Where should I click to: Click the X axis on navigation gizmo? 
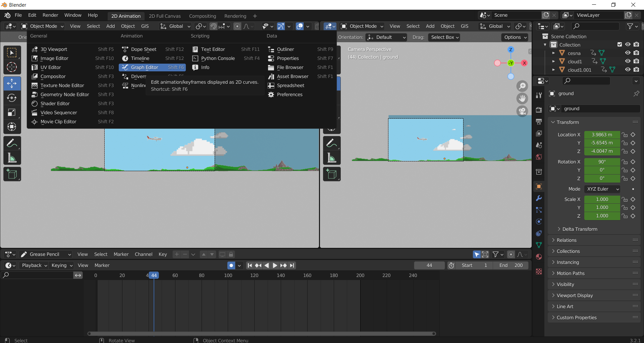tap(524, 63)
